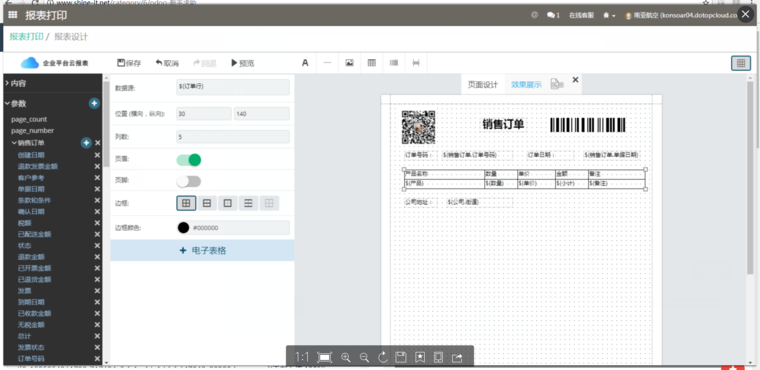The height and width of the screenshot is (370, 760).
Task: Click the phone icon in viewer toolbar
Action: click(x=438, y=357)
